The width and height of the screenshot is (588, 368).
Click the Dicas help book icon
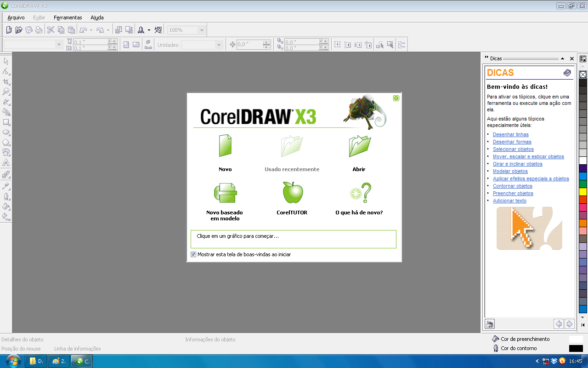[x=567, y=73]
